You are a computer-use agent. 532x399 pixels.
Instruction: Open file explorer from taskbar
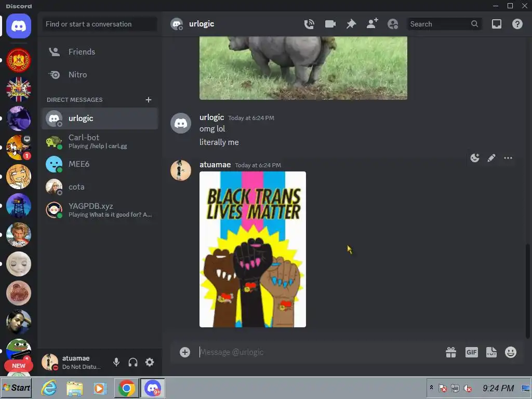75,388
